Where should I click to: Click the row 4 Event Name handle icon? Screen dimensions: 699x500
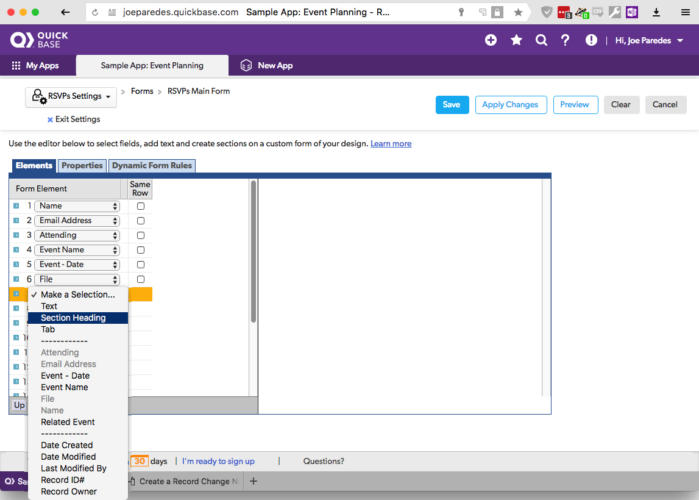click(16, 250)
